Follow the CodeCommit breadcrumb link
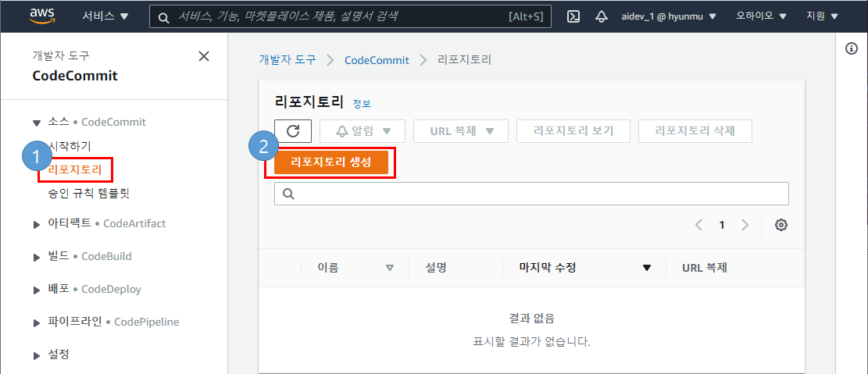Screen dimensions: 868x374 click(x=377, y=60)
